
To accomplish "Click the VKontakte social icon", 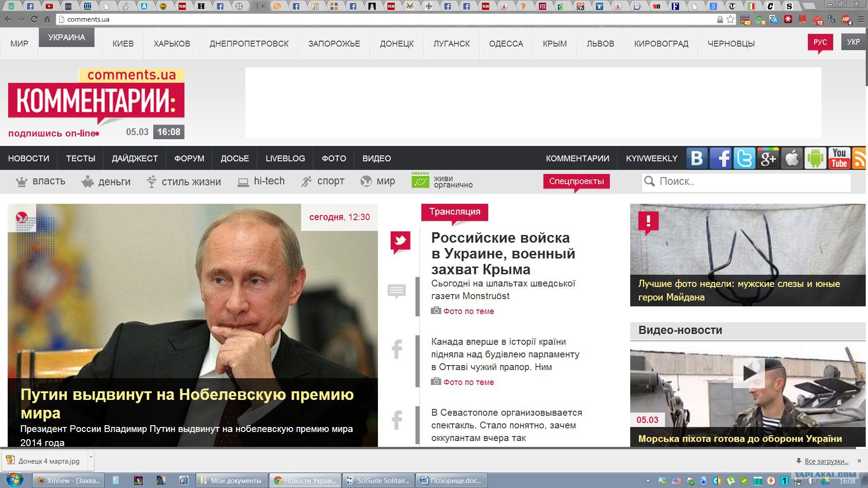I will pos(697,158).
